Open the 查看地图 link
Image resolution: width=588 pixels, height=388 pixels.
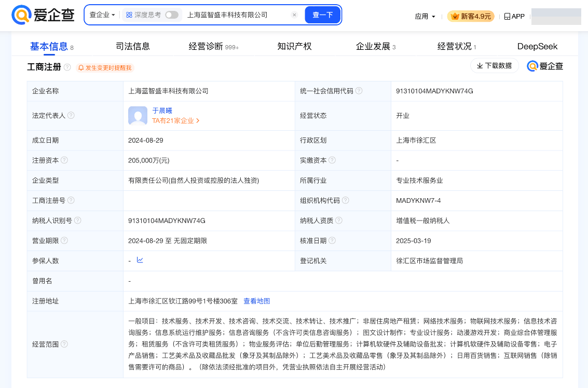[257, 301]
